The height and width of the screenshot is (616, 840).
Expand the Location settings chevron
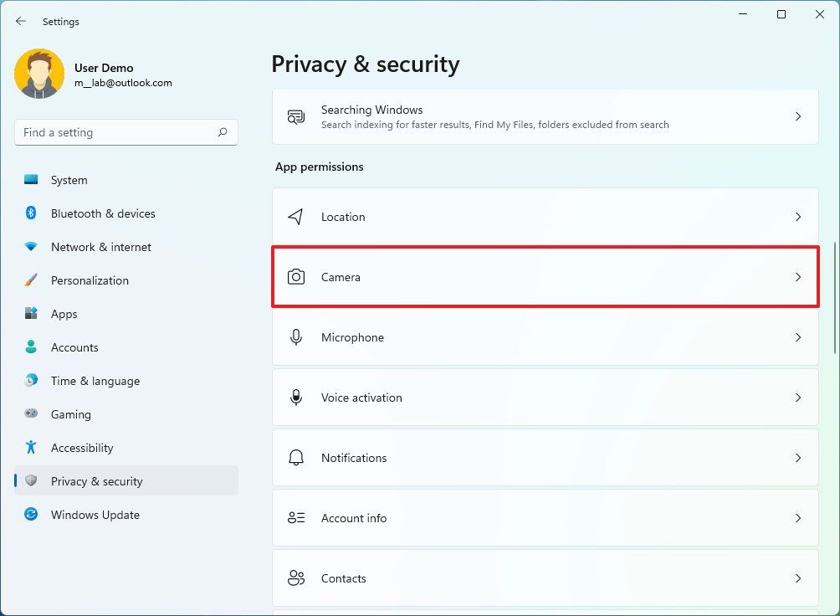pos(797,216)
